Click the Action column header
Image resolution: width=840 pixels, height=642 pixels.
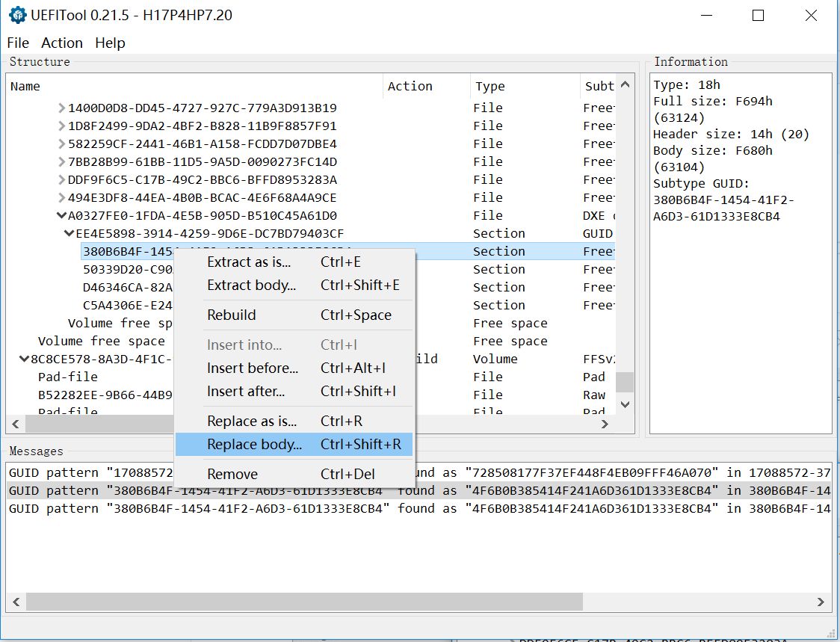point(427,86)
